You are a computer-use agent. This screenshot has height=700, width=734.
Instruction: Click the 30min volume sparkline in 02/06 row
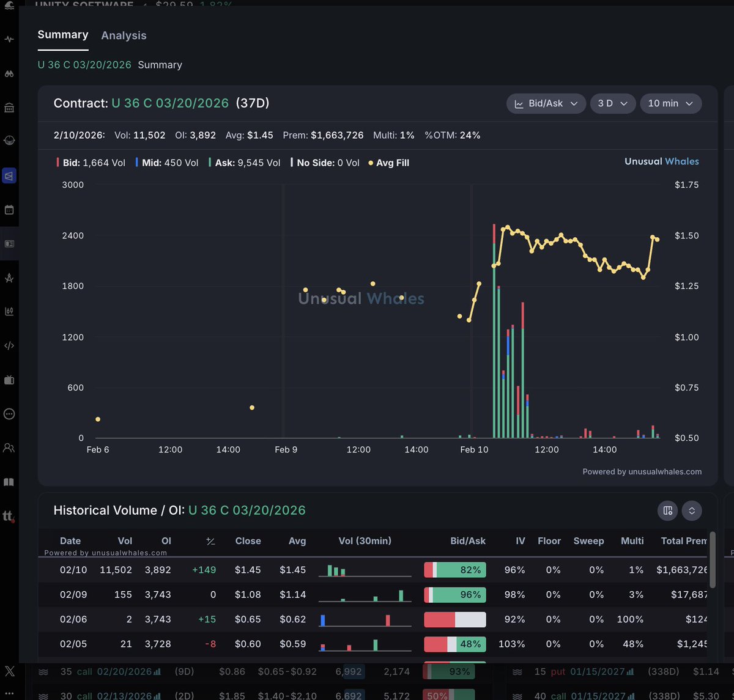[365, 620]
